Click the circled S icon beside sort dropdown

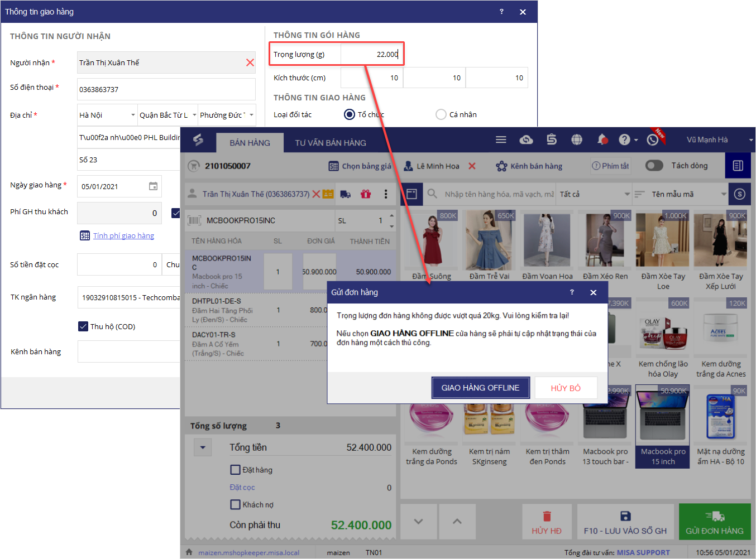point(740,194)
